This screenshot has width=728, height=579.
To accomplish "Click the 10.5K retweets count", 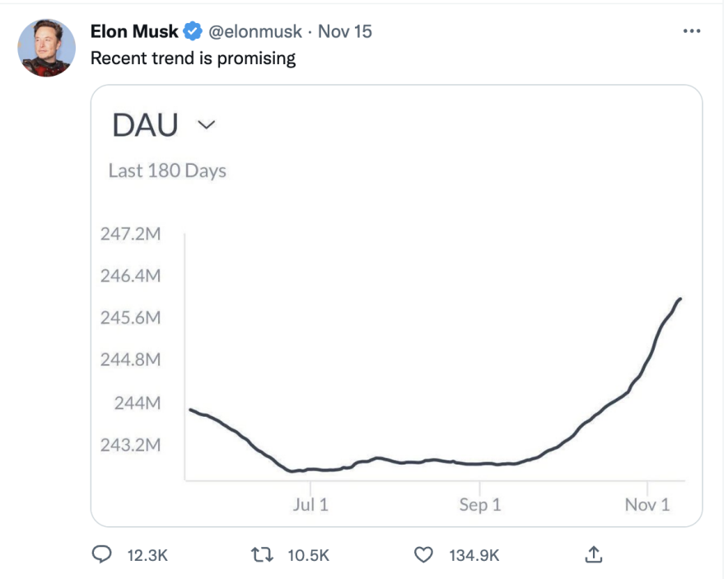I will click(x=309, y=556).
